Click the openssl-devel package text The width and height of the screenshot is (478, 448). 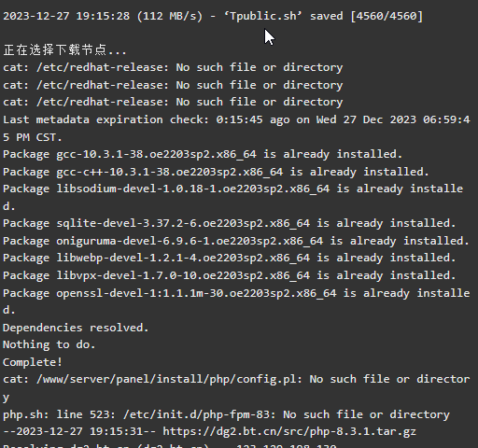[x=196, y=293]
